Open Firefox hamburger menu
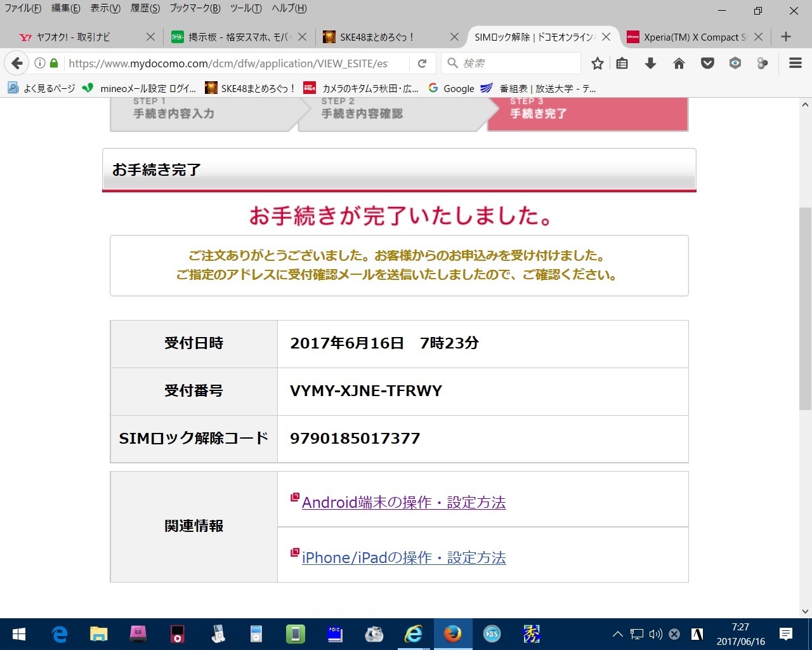 point(795,63)
